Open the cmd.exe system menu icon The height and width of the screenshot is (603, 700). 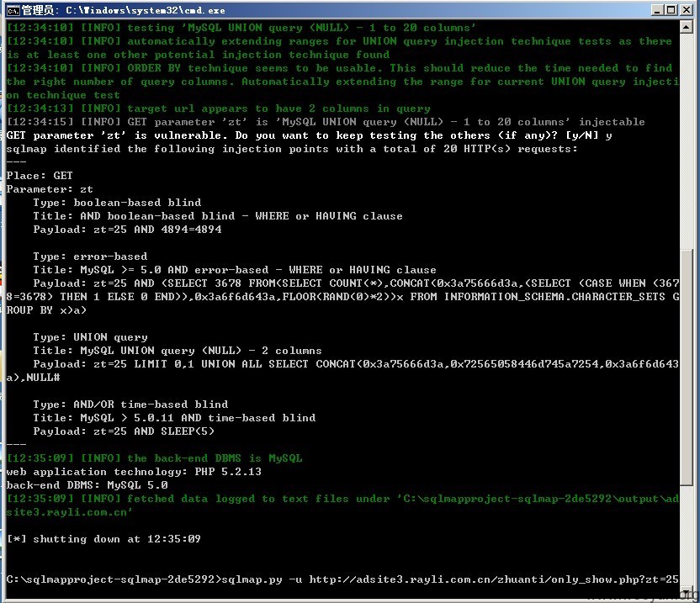click(x=13, y=10)
